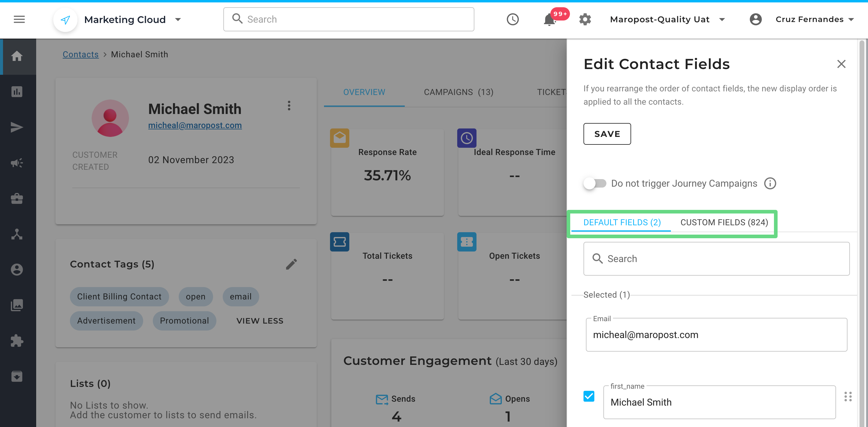Open the three-dot menu on contact card
This screenshot has width=868, height=427.
point(289,106)
